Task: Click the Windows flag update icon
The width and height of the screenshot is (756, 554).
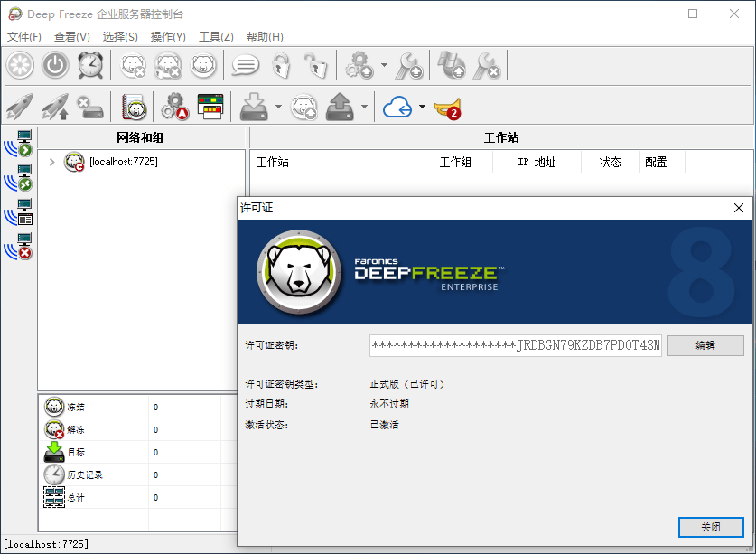Action: click(452, 65)
